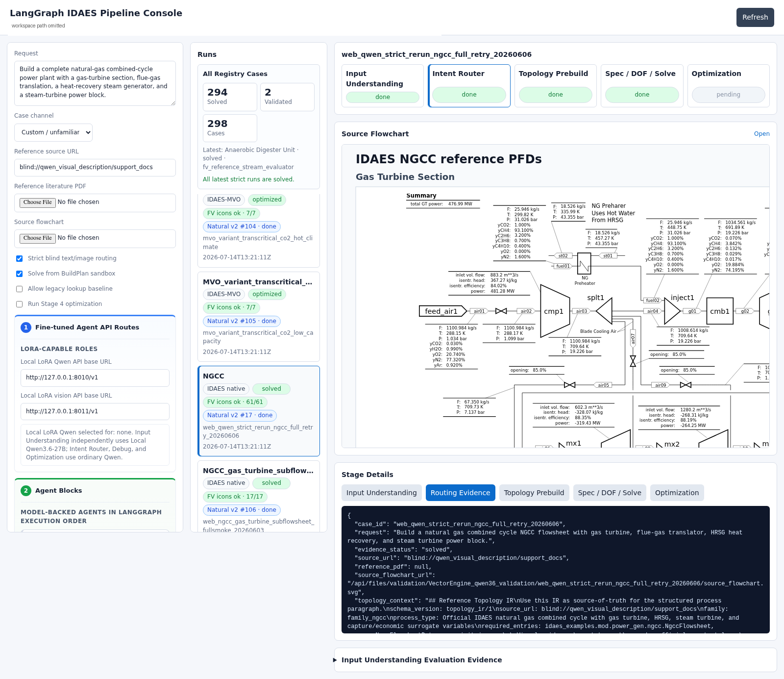784x679 pixels.
Task: Click Local LoRA Qwen API base URL field
Action: (95, 378)
